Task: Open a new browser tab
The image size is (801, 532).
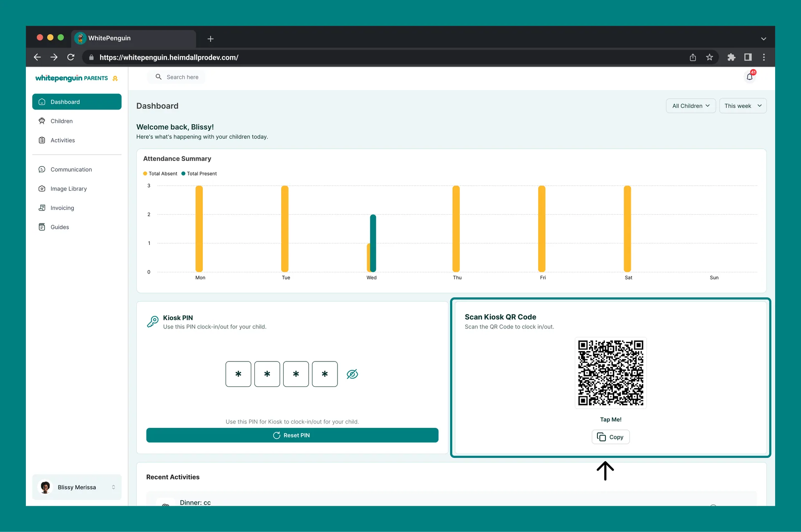Action: pos(211,39)
